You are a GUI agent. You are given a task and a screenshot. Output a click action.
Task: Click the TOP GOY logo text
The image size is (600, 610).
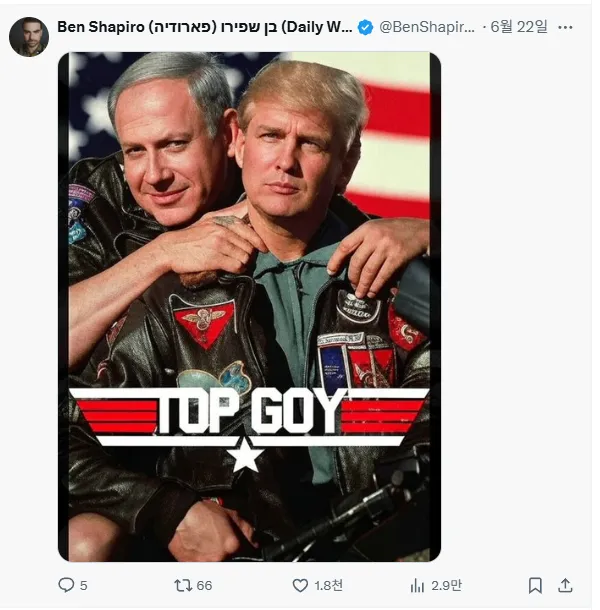(x=250, y=411)
